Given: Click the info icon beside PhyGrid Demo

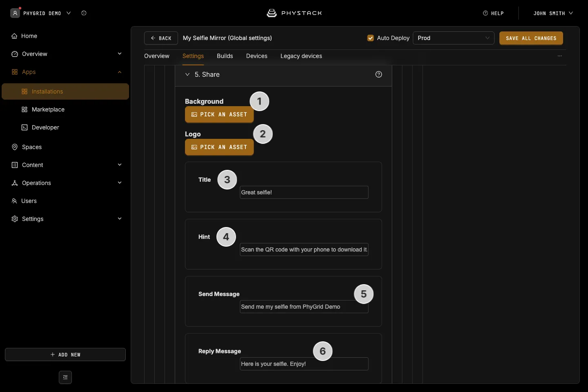Looking at the screenshot, I should click(84, 13).
